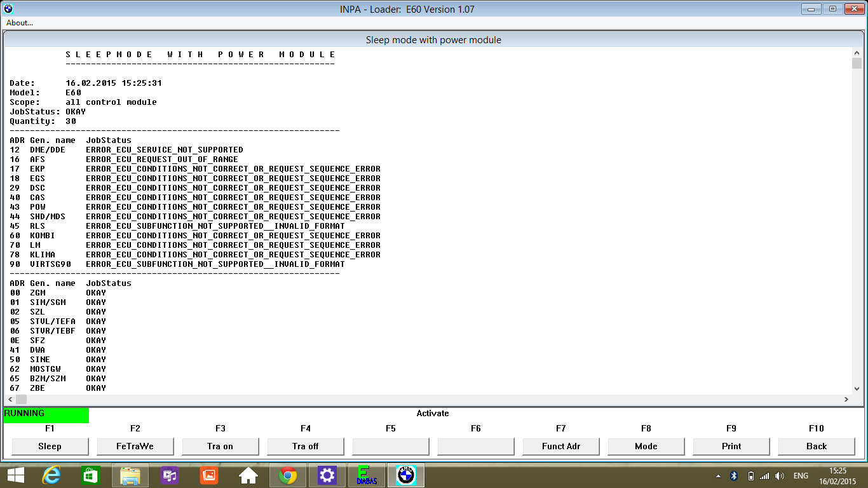Click the FeTraWe button
Image resolution: width=868 pixels, height=488 pixels.
coord(135,446)
